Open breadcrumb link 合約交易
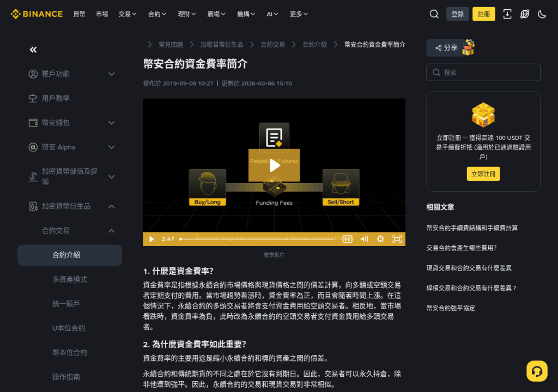Viewport: 558px width, 392px height. [272, 45]
